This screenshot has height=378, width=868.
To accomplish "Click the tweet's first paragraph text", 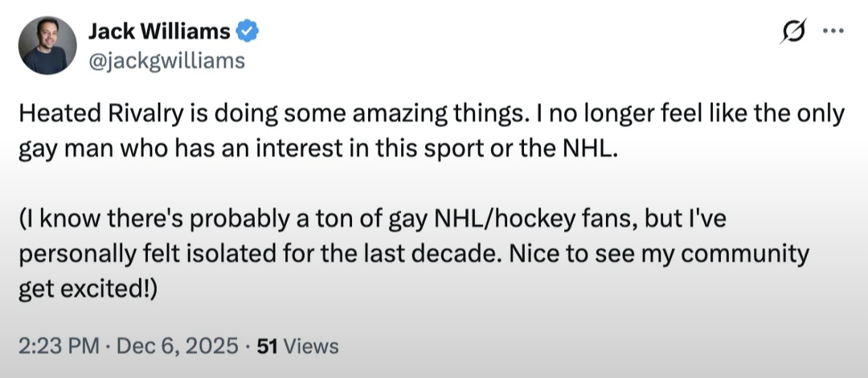I will pos(432,132).
